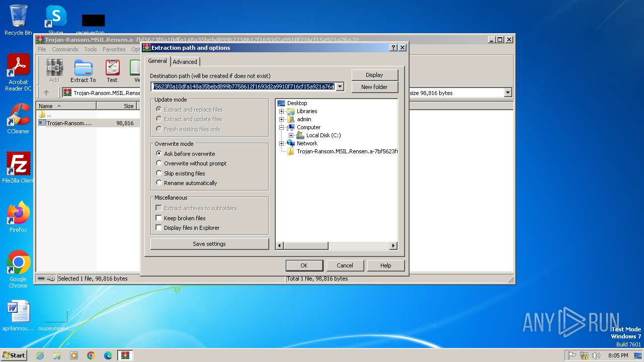
Task: Collapse the Computer tree node
Action: [x=282, y=127]
